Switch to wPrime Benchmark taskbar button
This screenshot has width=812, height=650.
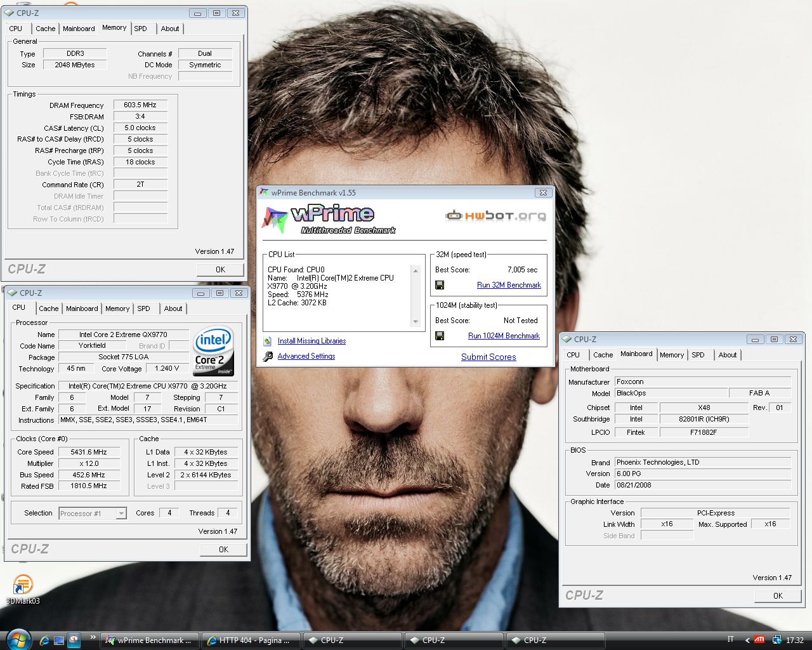150,640
